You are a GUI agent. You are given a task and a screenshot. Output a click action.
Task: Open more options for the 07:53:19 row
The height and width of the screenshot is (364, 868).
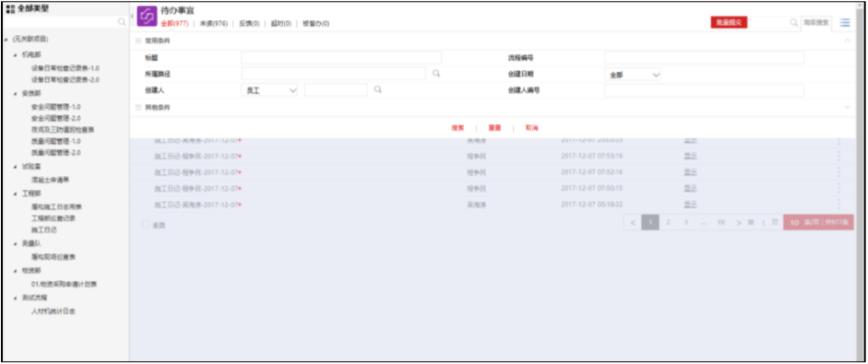[838, 156]
